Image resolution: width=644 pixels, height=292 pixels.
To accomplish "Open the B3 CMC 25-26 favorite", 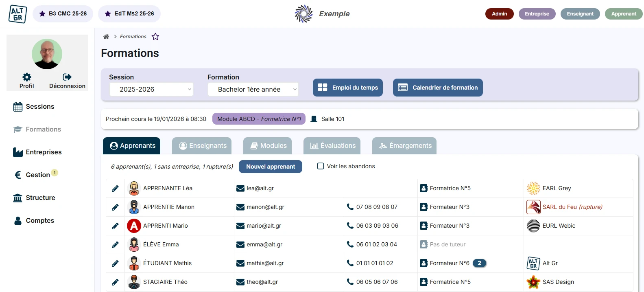I will pos(63,14).
